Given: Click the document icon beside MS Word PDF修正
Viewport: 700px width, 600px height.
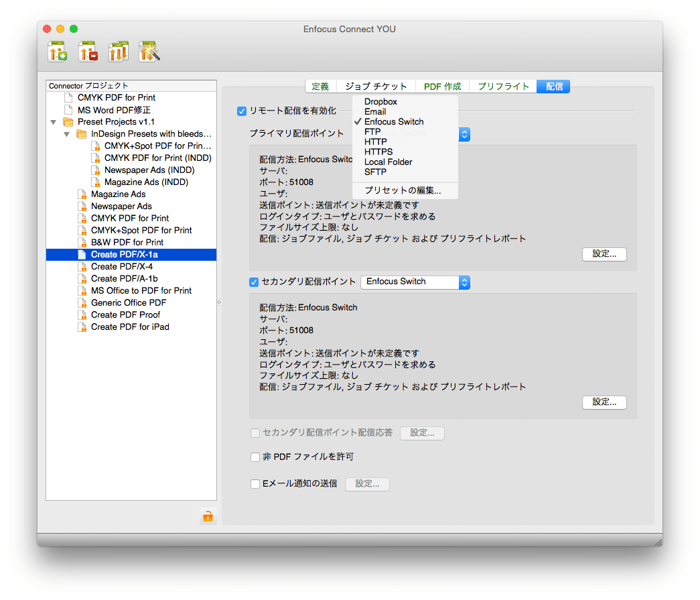Looking at the screenshot, I should click(68, 110).
